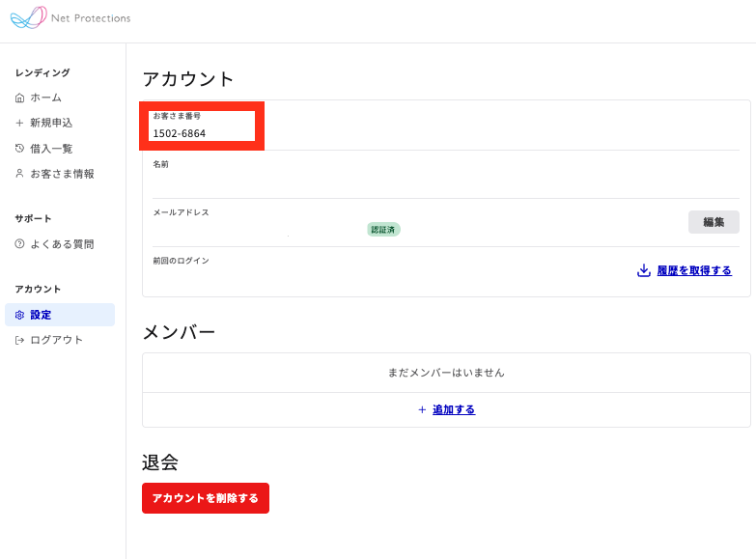The height and width of the screenshot is (559, 756).
Task: Click the plus icon beside 追加する
Action: [x=422, y=409]
